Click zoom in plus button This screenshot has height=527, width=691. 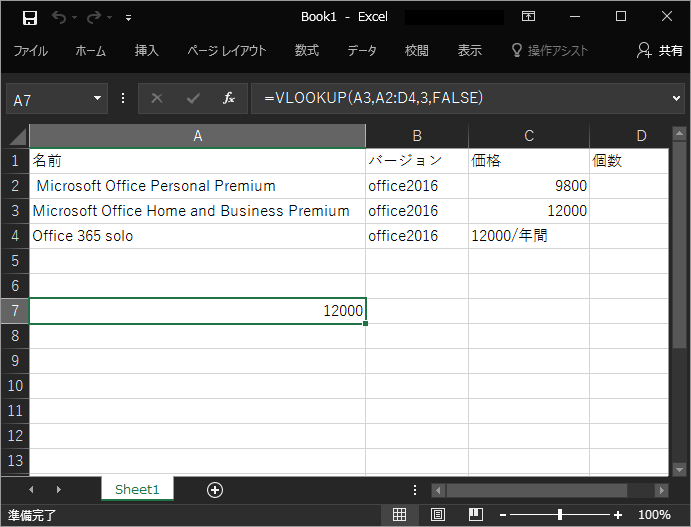coord(618,515)
